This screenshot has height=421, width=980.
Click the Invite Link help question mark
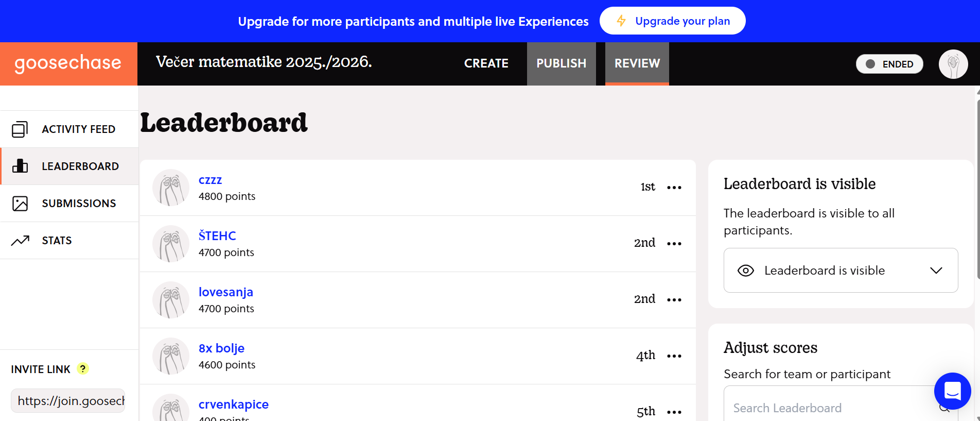tap(82, 368)
